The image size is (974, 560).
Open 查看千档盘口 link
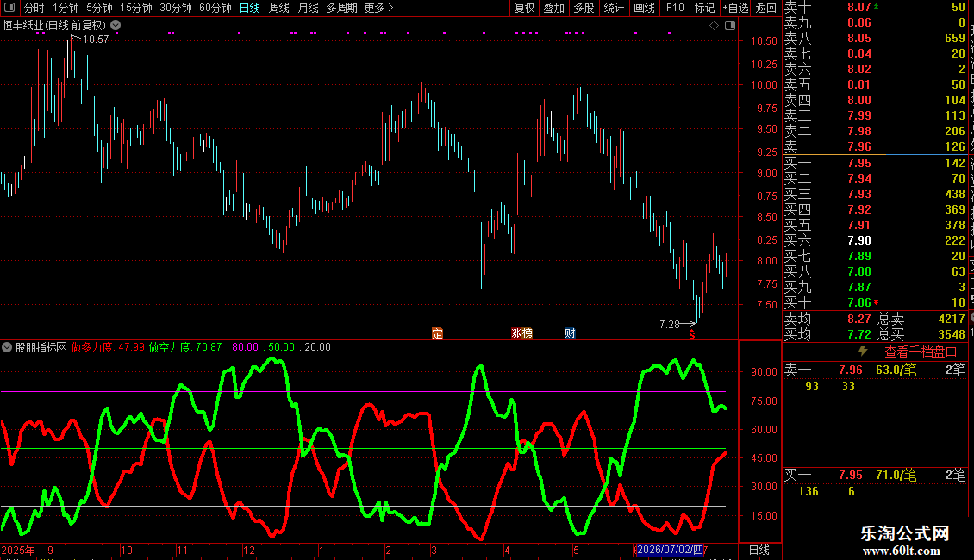pyautogui.click(x=921, y=352)
